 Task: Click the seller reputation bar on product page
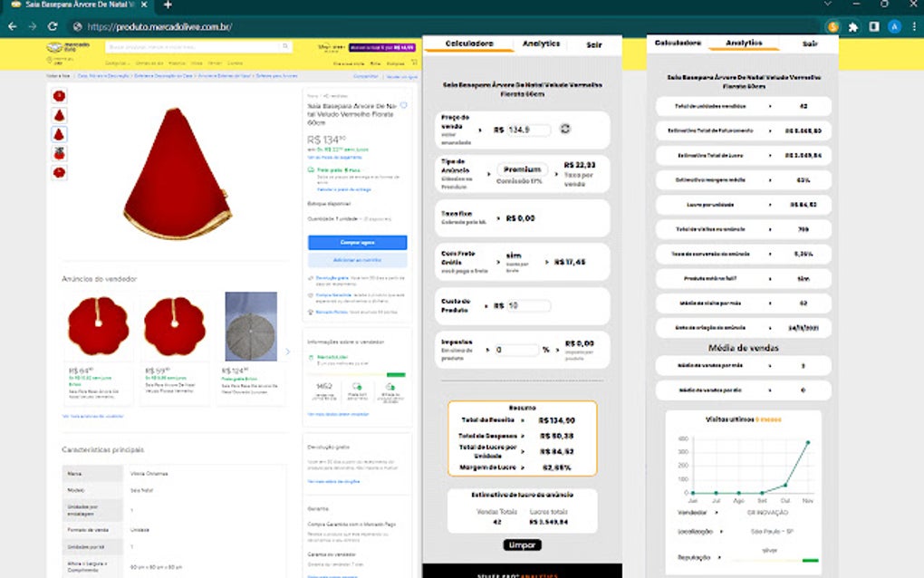pos(357,375)
